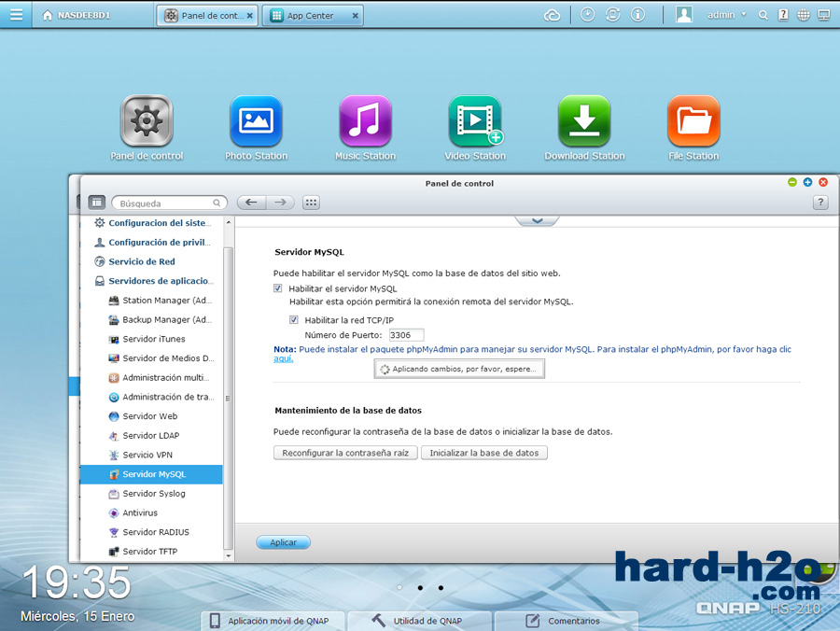The image size is (840, 631).
Task: Open Aplicación móvil de QNAP link
Action: 273,621
